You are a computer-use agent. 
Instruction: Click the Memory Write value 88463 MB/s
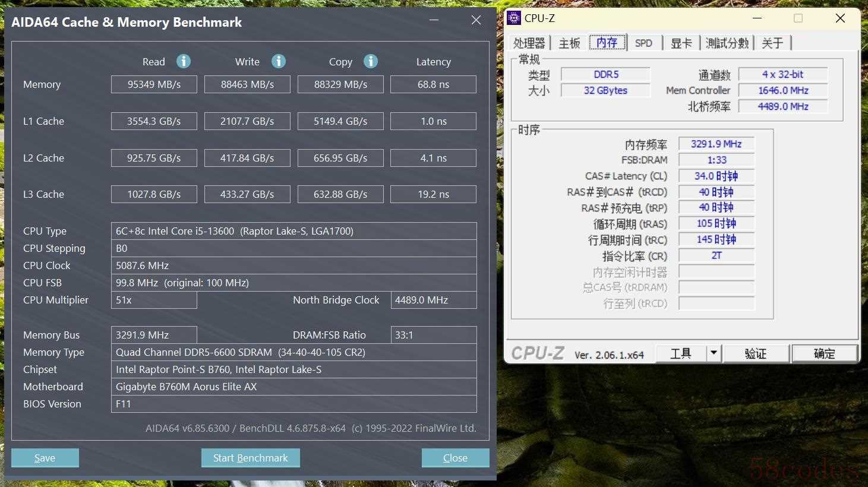[247, 84]
